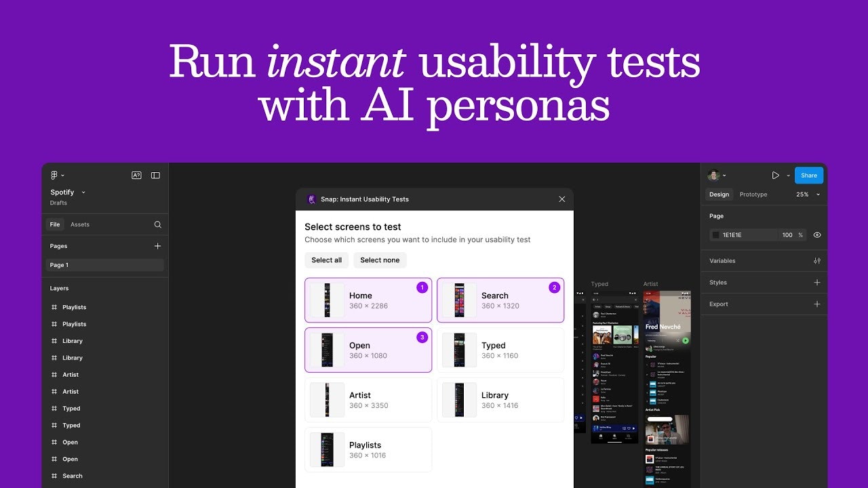
Task: Deselect the Open screen card
Action: (x=368, y=350)
